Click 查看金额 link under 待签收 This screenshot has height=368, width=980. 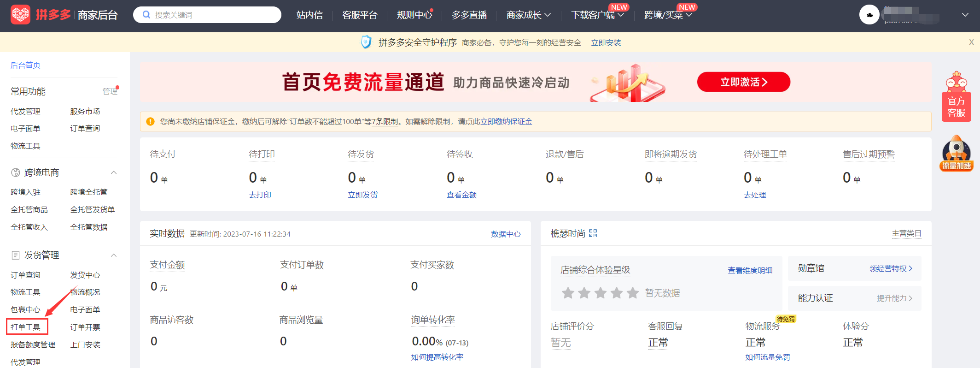(x=461, y=195)
